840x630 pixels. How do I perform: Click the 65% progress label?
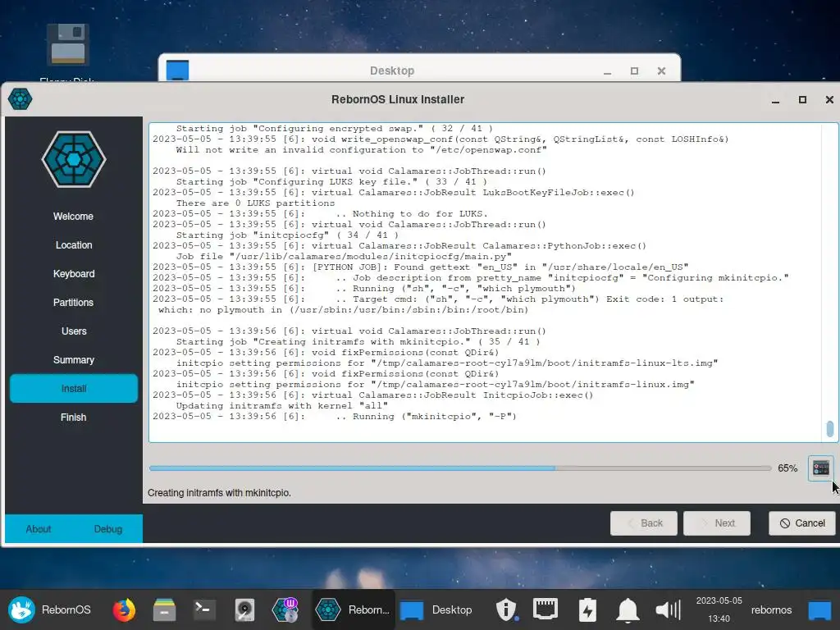(x=787, y=468)
